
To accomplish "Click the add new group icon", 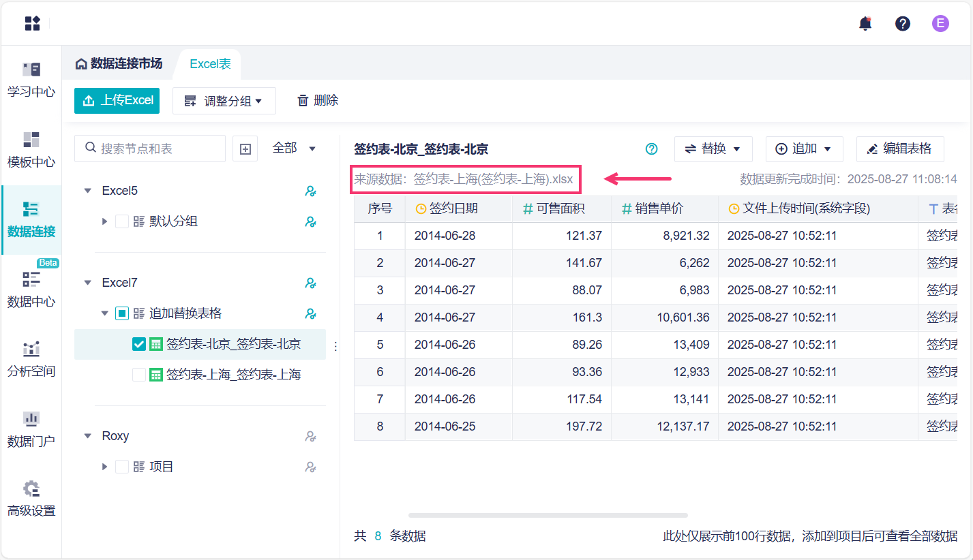I will pyautogui.click(x=245, y=149).
